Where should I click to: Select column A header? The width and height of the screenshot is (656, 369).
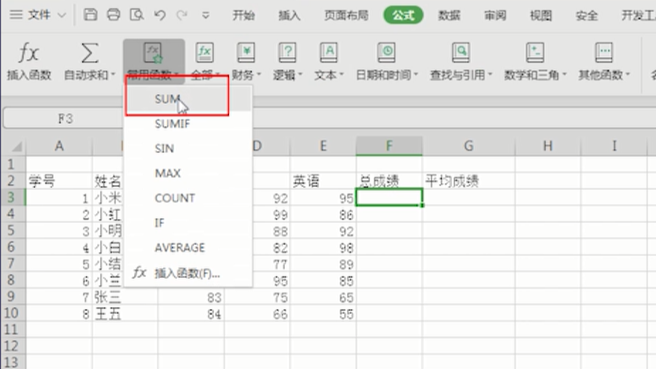(x=59, y=146)
